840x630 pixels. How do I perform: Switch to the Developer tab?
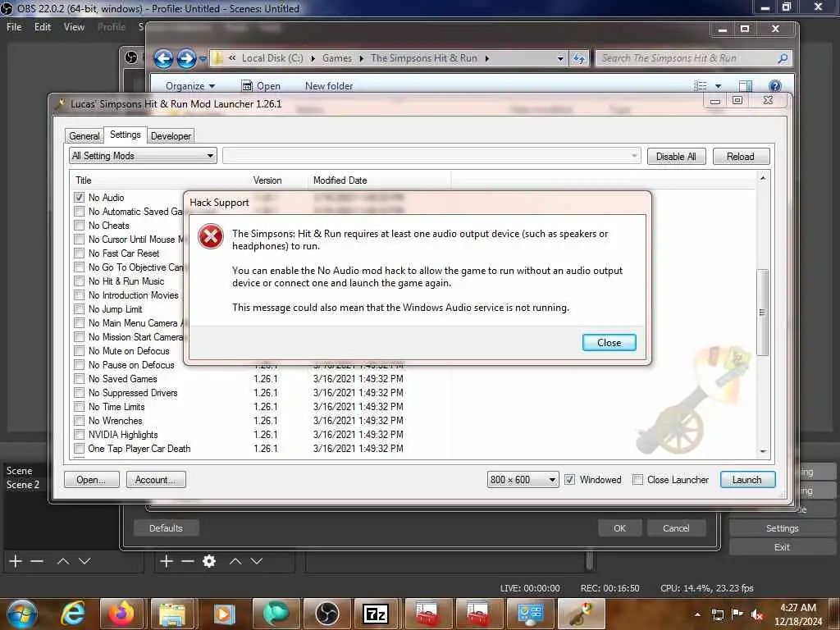click(x=171, y=136)
